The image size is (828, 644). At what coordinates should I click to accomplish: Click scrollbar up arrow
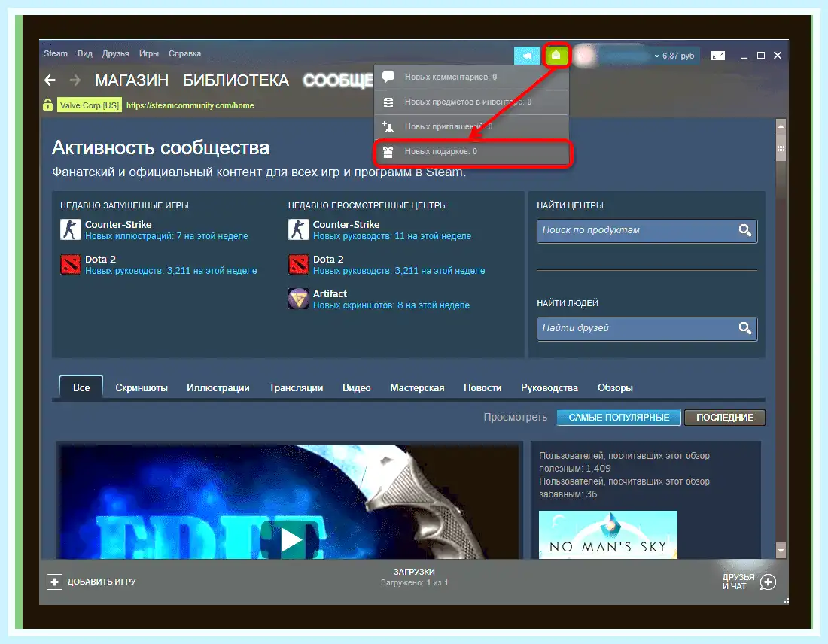click(x=781, y=126)
